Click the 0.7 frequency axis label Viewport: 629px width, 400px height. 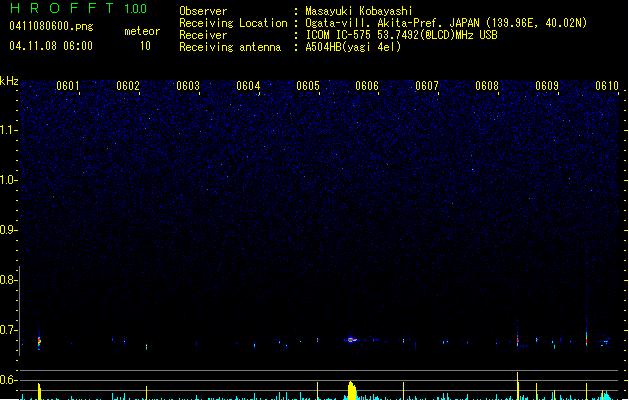point(9,330)
